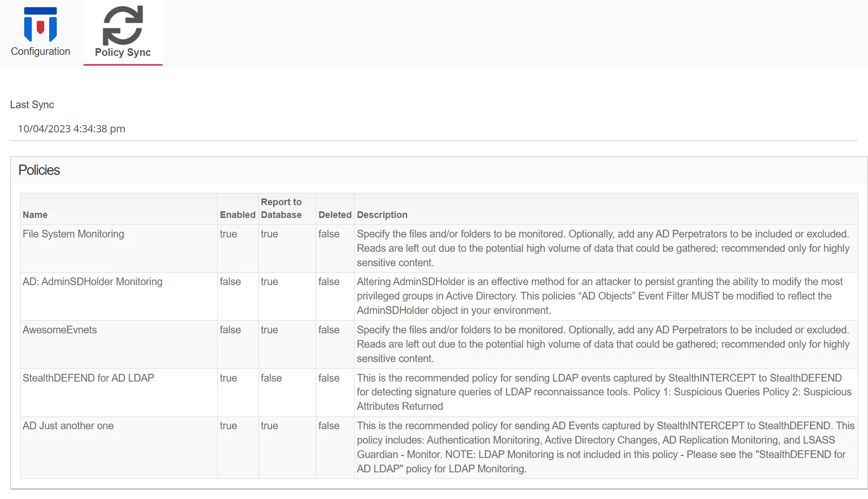
Task: Click Enabled value for AwesomeEvnets
Action: point(231,330)
